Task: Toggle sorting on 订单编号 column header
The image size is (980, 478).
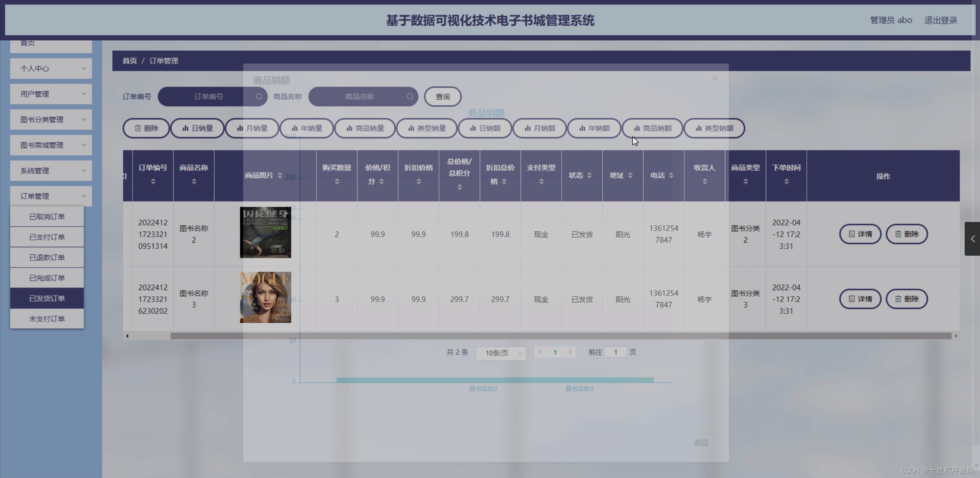Action: (x=152, y=182)
